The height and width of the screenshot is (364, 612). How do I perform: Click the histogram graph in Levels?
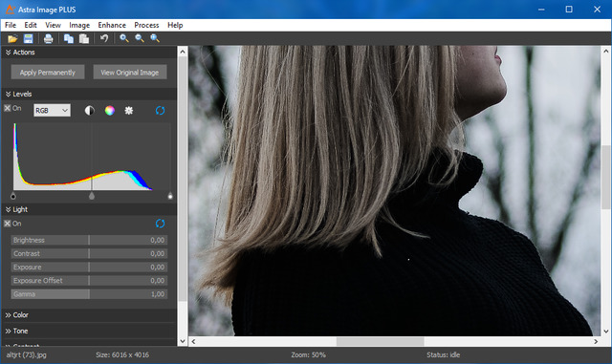[92, 157]
